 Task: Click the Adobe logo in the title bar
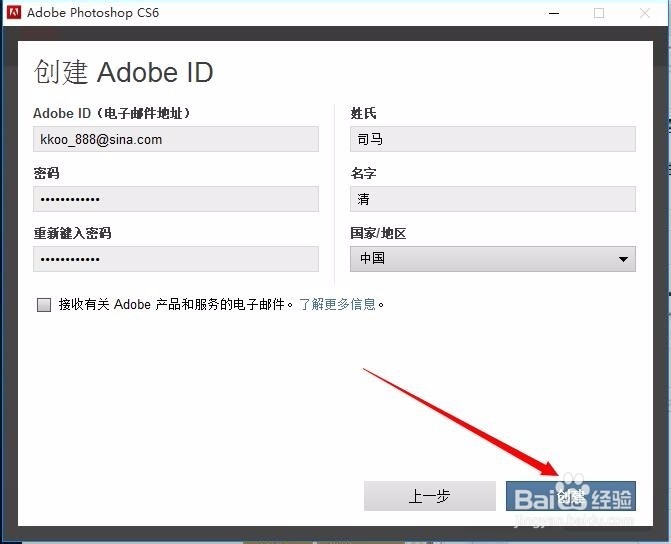pyautogui.click(x=14, y=12)
